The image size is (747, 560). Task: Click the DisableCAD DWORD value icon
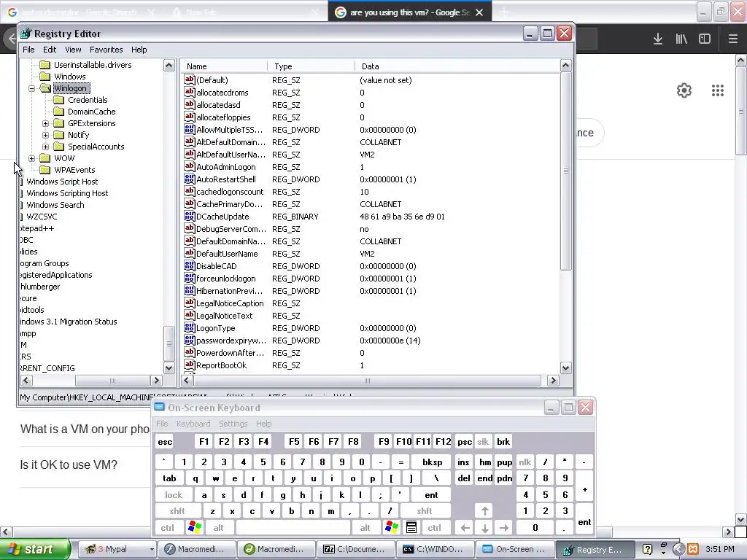coord(190,265)
